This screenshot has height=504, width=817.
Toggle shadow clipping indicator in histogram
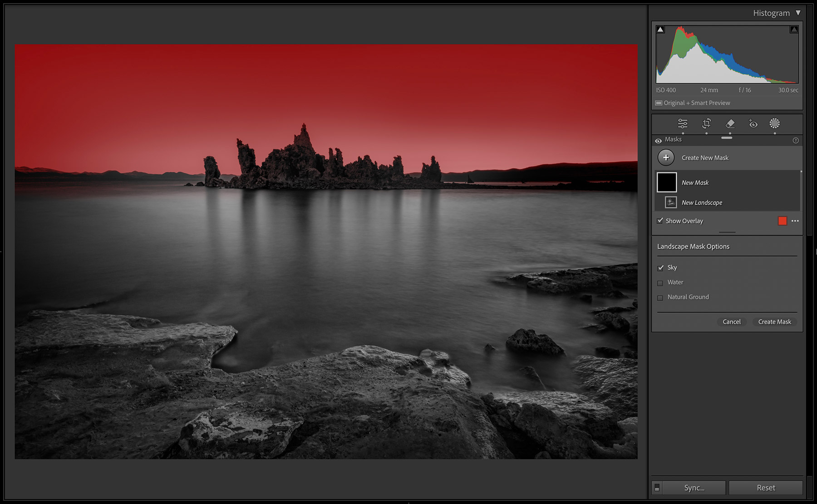click(x=661, y=29)
